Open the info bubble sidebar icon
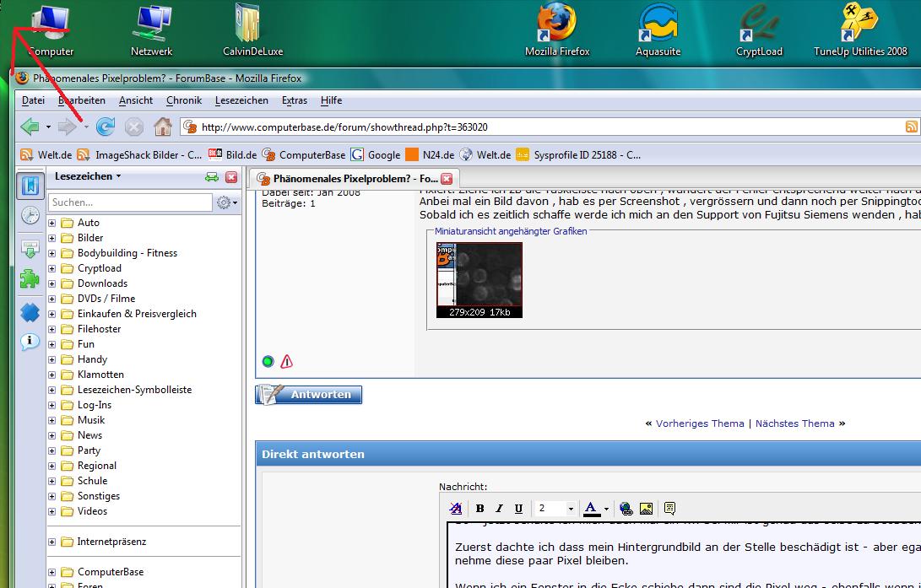The height and width of the screenshot is (588, 921). [x=30, y=342]
